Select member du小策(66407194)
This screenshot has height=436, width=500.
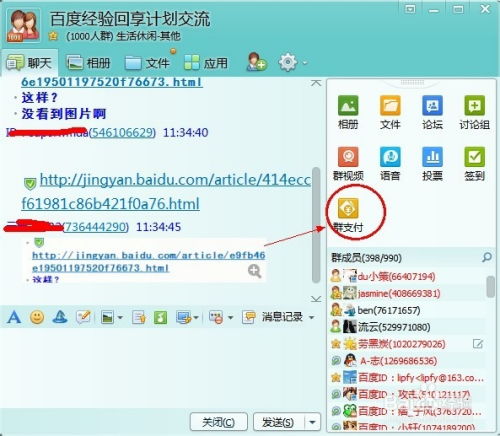tap(407, 276)
